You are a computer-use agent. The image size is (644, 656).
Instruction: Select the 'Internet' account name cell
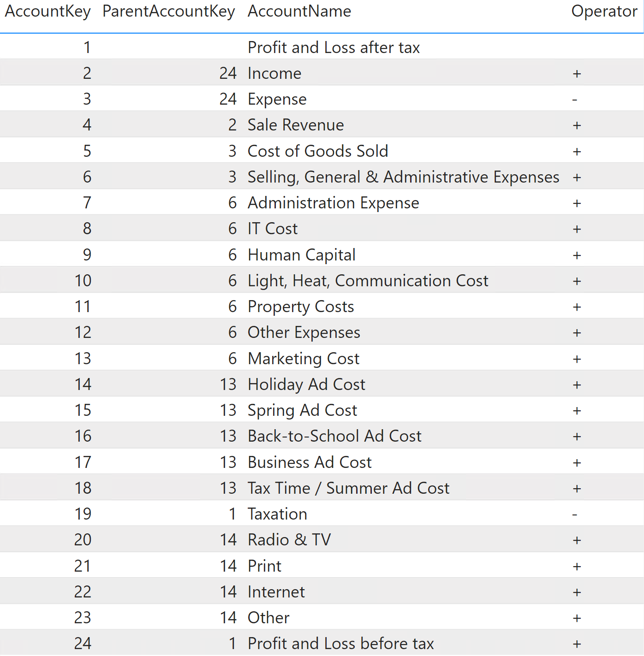point(276,592)
